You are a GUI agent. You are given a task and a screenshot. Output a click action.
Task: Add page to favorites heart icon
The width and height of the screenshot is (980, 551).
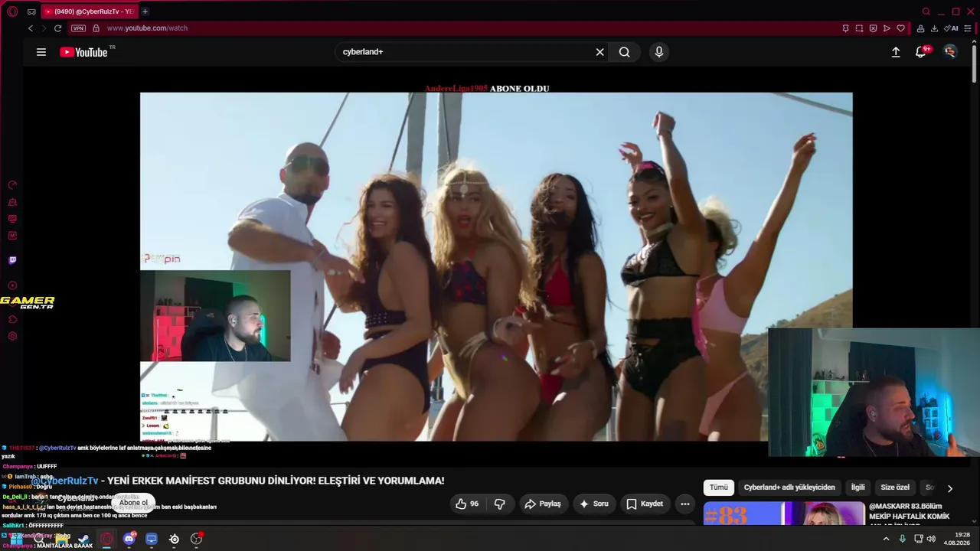(x=900, y=28)
